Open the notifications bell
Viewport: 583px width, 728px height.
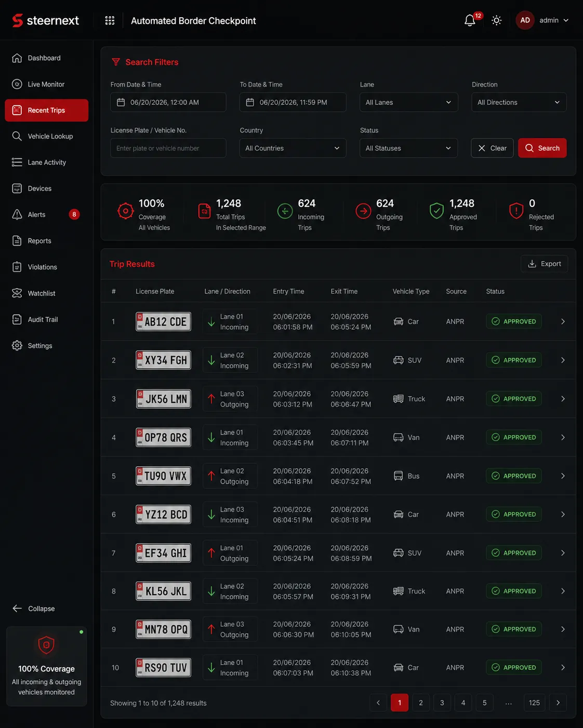470,20
